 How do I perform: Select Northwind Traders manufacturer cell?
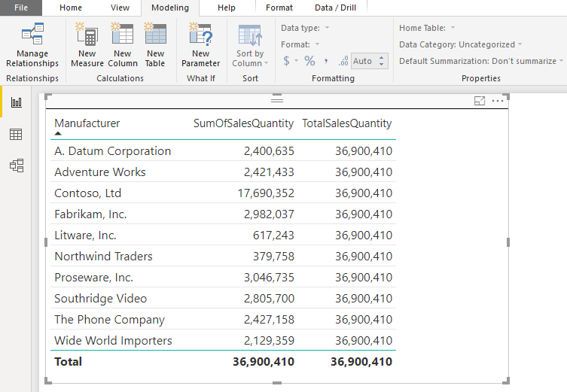click(103, 256)
